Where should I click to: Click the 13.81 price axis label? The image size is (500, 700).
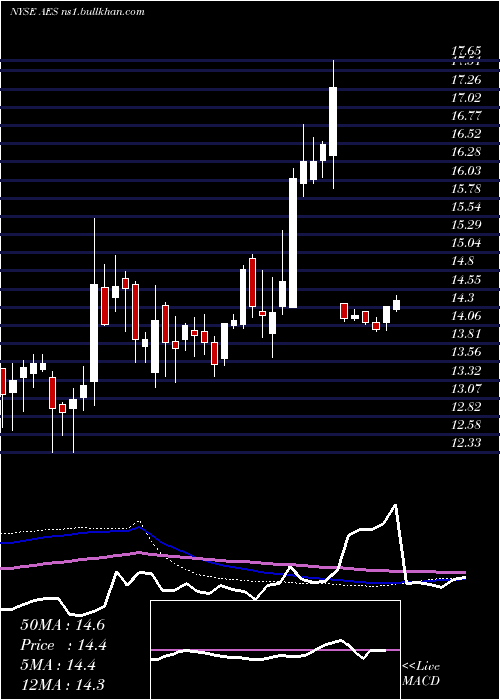(467, 334)
